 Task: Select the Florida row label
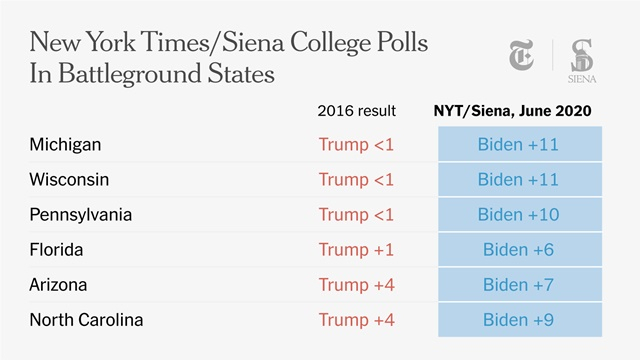[56, 250]
